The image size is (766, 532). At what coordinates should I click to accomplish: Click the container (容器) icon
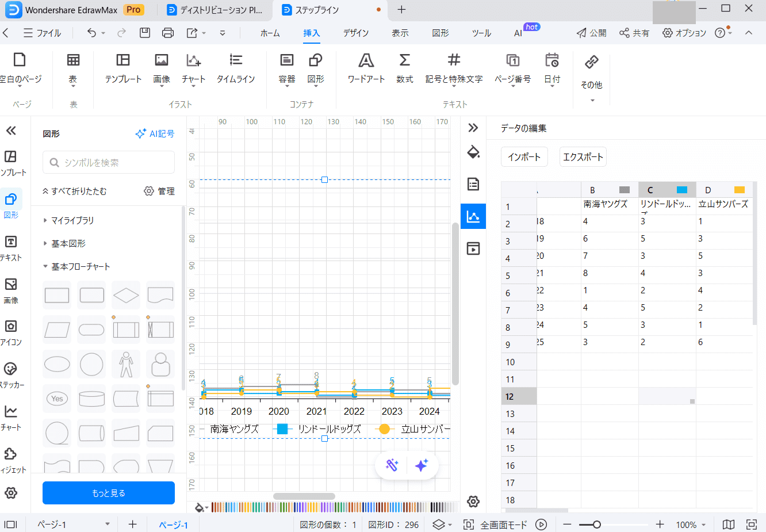(x=286, y=60)
